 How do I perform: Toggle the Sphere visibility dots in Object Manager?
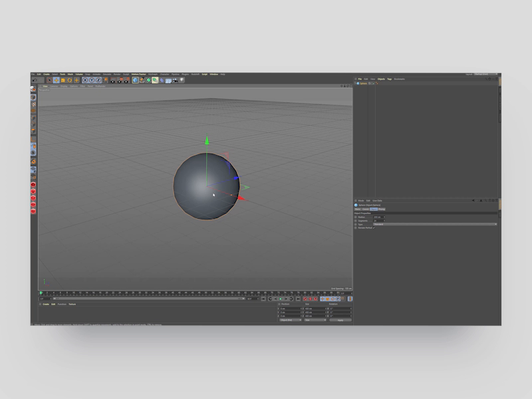click(371, 84)
